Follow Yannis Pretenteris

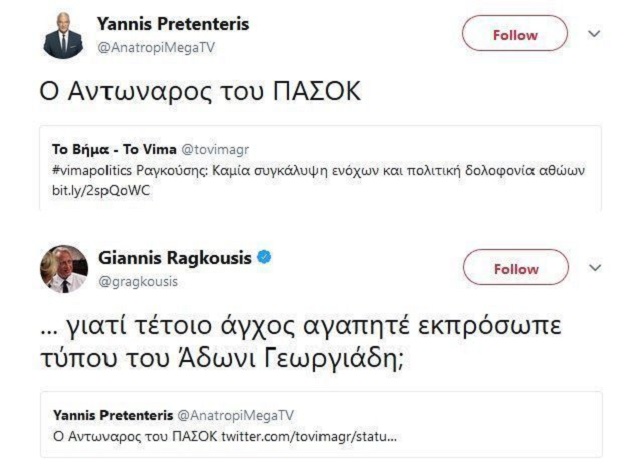tap(514, 35)
